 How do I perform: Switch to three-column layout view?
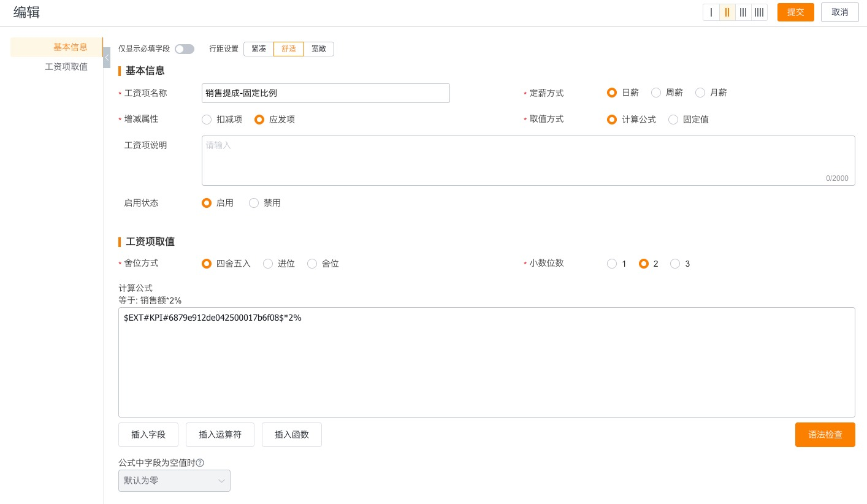point(743,12)
